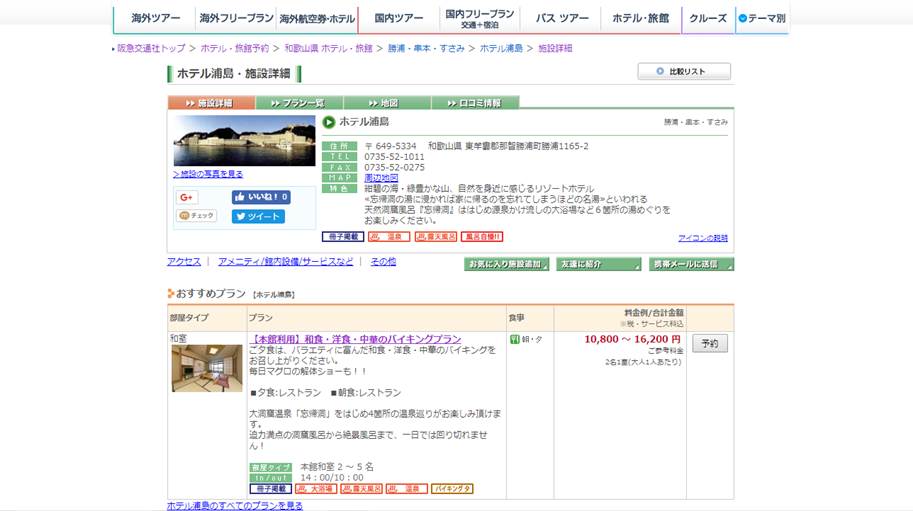Click the telephone number 0735-52-1011
Screen dimensions: 913x511
pyautogui.click(x=394, y=157)
